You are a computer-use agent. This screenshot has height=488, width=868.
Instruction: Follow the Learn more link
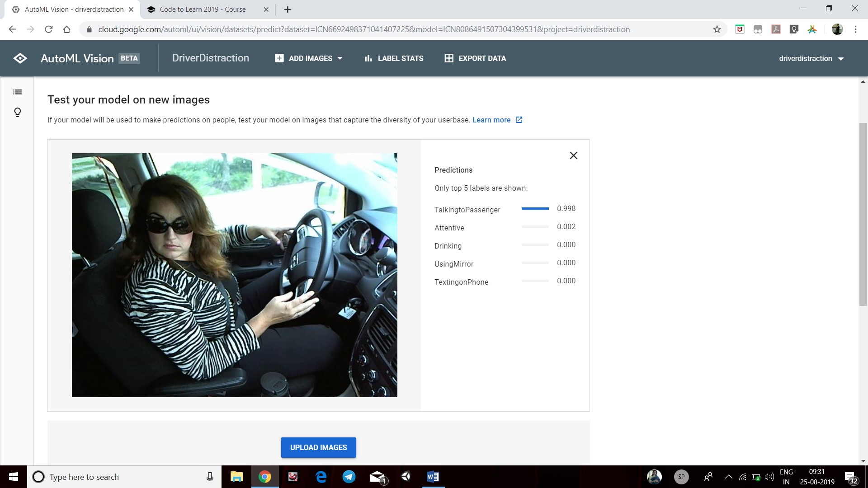(x=491, y=120)
